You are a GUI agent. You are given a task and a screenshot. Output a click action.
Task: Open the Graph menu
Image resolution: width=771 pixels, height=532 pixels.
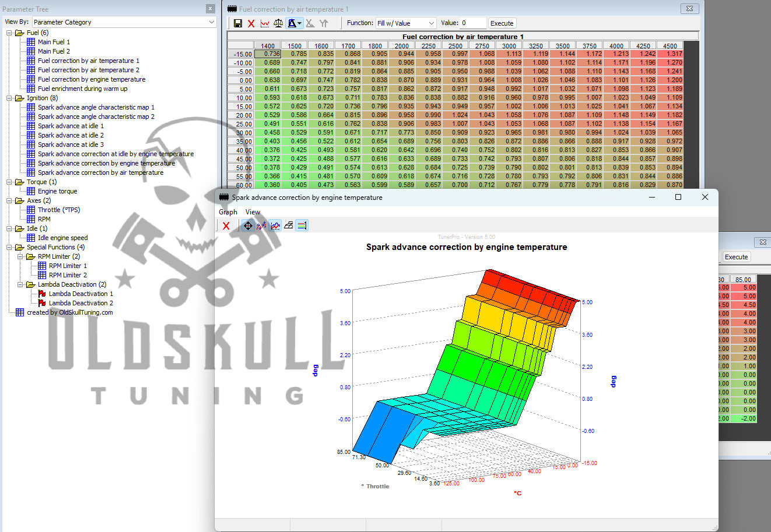point(227,212)
